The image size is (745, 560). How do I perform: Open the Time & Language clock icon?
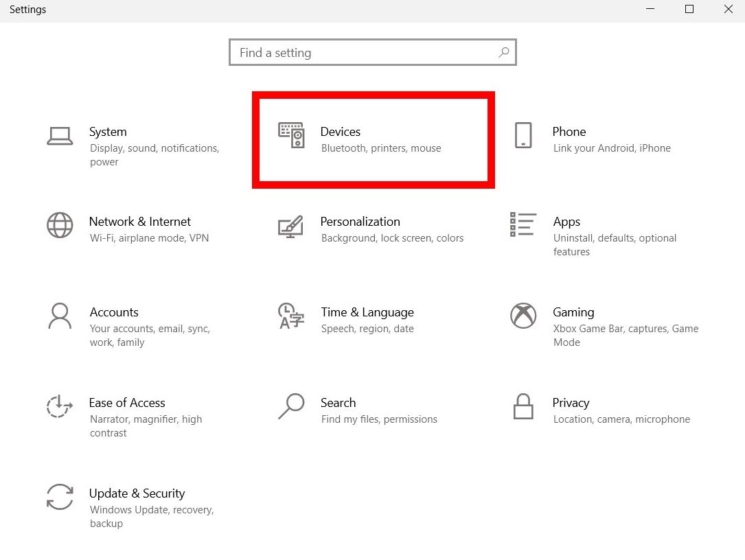pos(290,316)
